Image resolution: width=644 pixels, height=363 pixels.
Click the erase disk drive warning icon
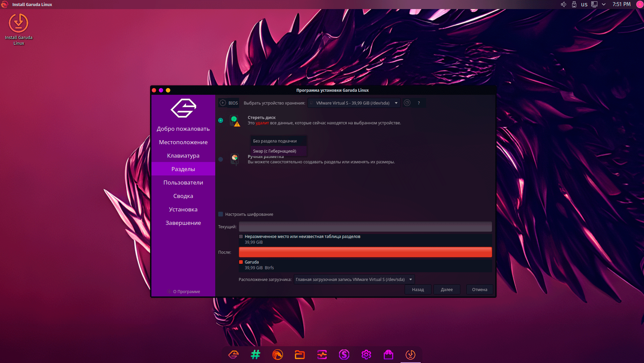235,120
